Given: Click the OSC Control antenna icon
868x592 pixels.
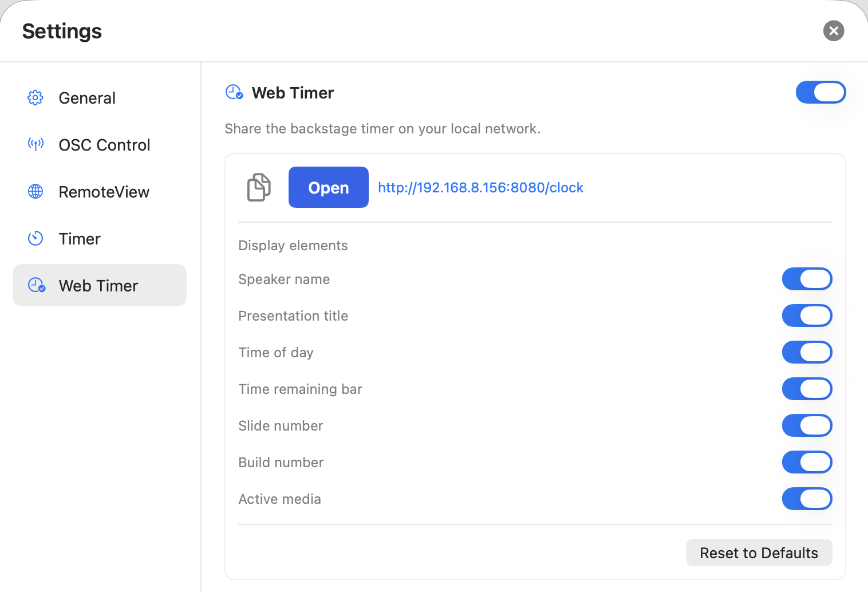Looking at the screenshot, I should (x=35, y=144).
